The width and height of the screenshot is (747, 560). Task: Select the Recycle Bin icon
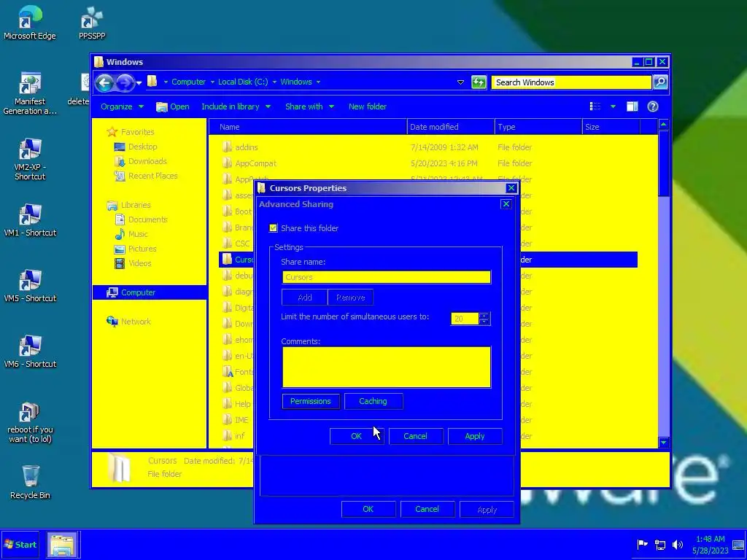pos(29,482)
